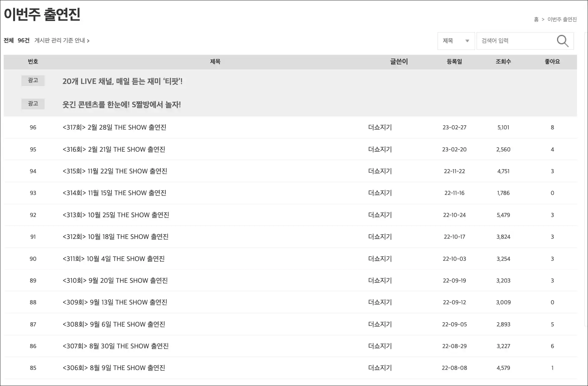Click the 전체 96건 total count

17,40
